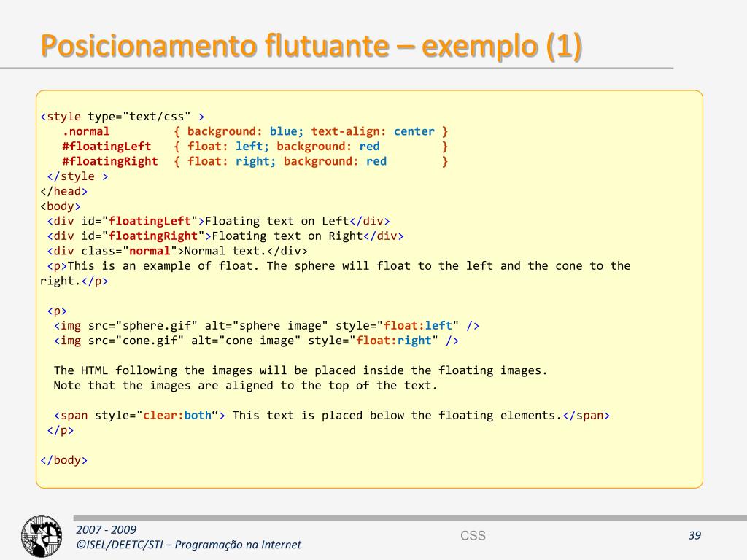
Task: Click the ISEL logo emblem in the footer
Action: pyautogui.click(x=42, y=536)
